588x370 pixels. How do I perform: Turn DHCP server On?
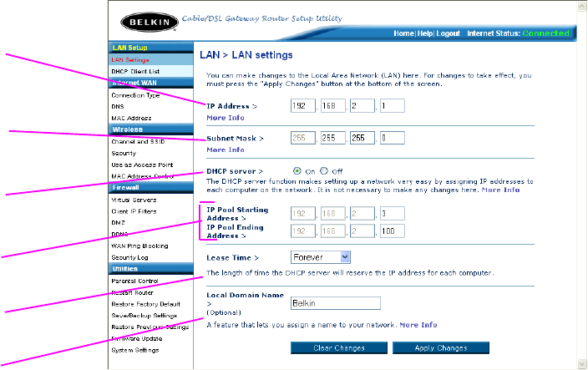pyautogui.click(x=297, y=171)
